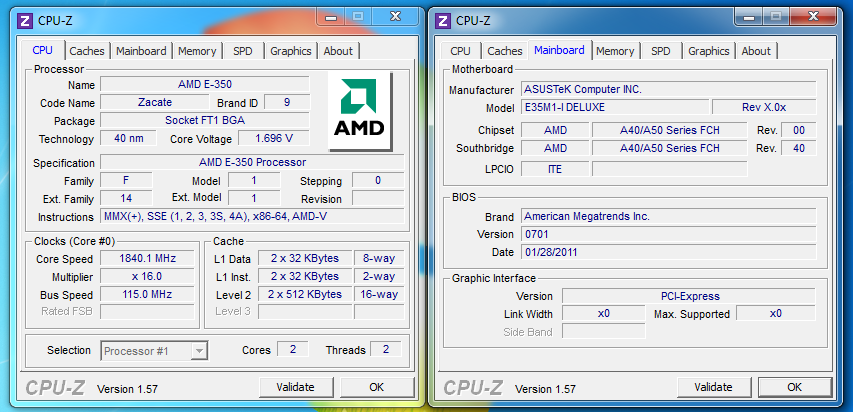Click the LPCIO value ITE
853x412 pixels.
point(555,169)
